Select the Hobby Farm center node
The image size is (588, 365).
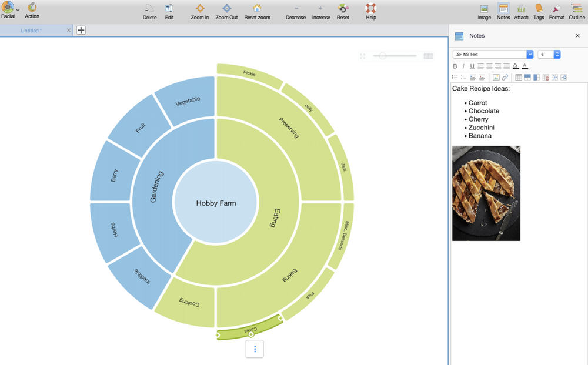tap(216, 203)
